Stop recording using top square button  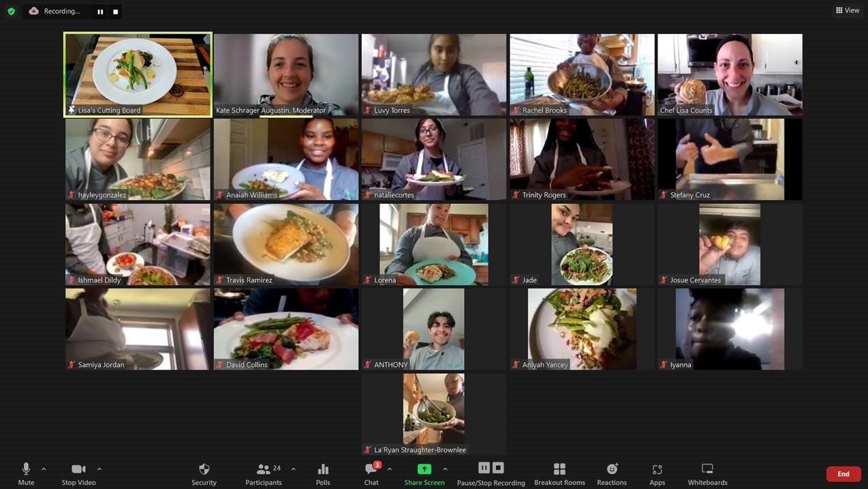(115, 12)
